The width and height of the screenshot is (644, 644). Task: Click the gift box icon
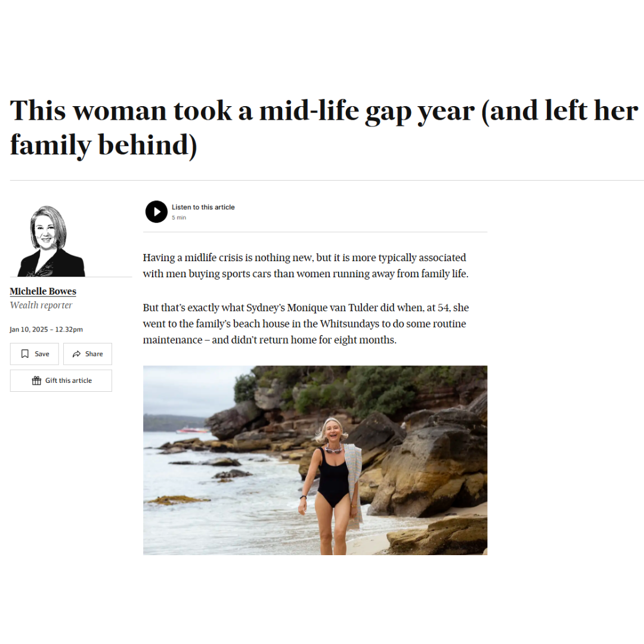pos(36,380)
